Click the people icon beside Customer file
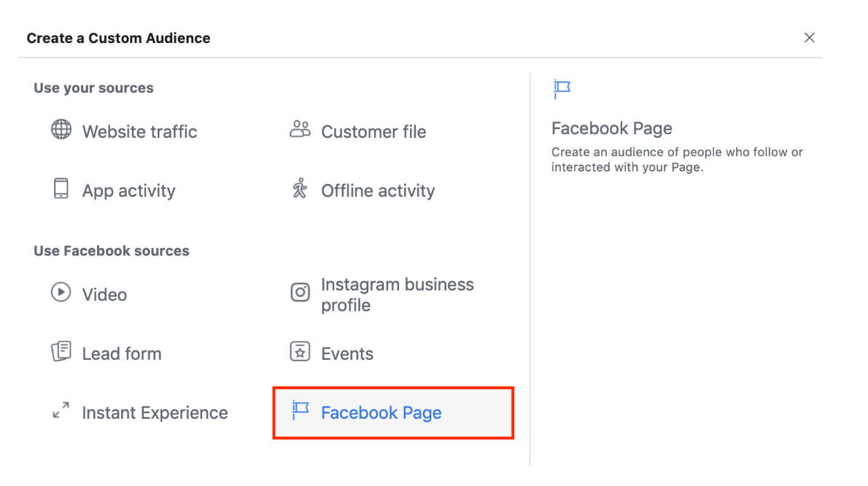This screenshot has width=868, height=486. pyautogui.click(x=300, y=130)
